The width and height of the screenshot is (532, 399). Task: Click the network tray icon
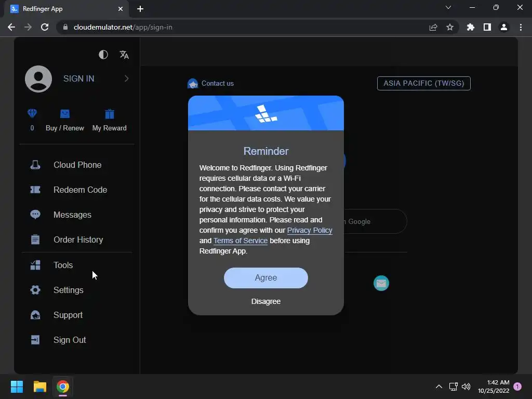click(453, 387)
